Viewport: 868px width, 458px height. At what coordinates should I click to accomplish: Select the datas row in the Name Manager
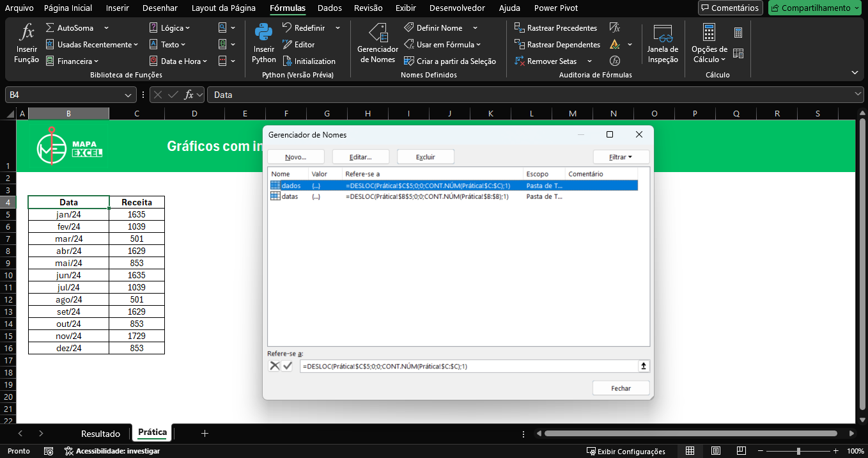tap(453, 196)
